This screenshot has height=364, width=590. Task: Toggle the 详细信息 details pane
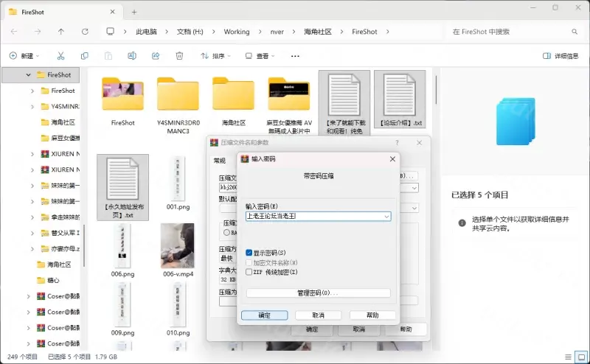(x=560, y=56)
